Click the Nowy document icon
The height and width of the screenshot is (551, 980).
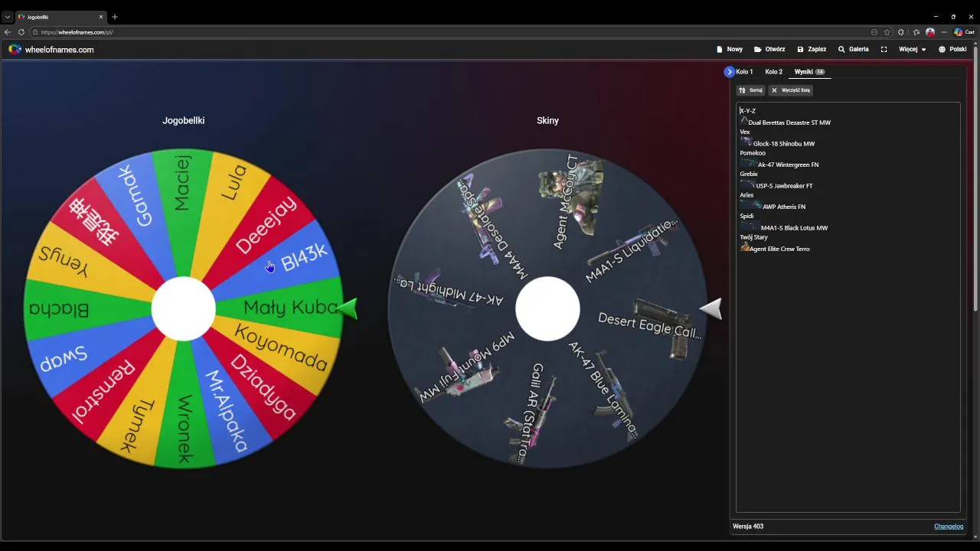tap(720, 49)
